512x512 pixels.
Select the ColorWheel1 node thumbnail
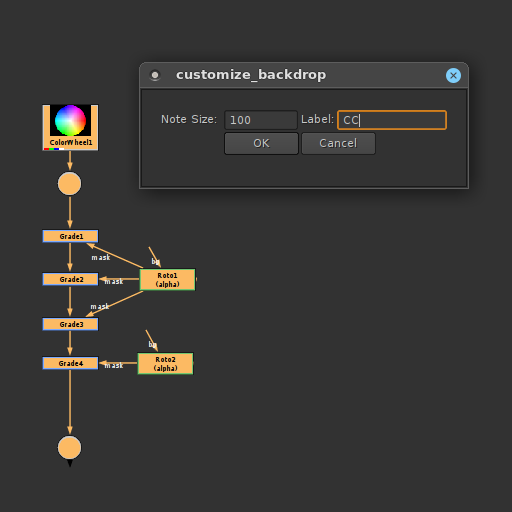click(x=70, y=127)
